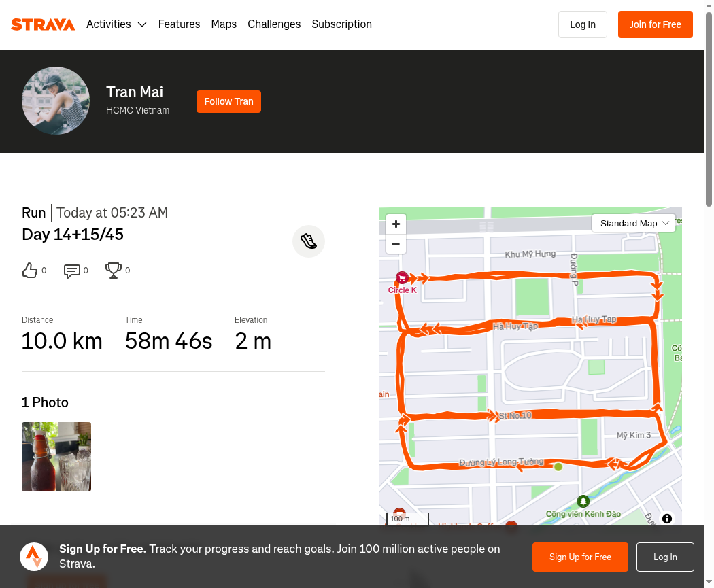Image resolution: width=714 pixels, height=588 pixels.
Task: Click the '58m 46s' time value
Action: coord(169,341)
